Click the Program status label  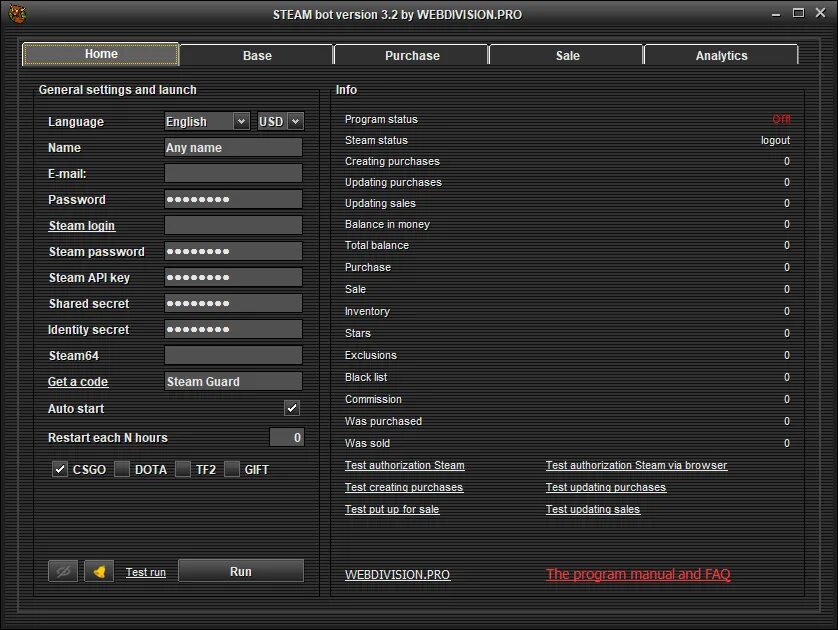point(381,119)
